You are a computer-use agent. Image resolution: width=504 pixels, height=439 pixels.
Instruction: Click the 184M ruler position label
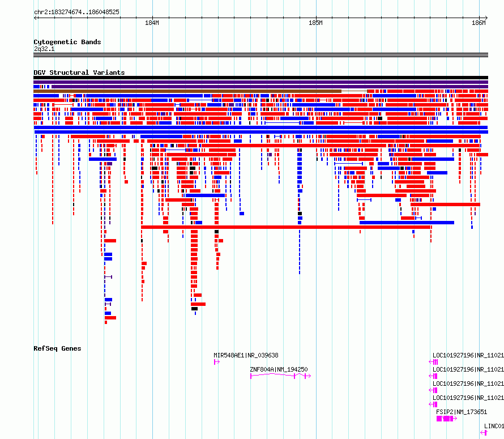click(152, 23)
